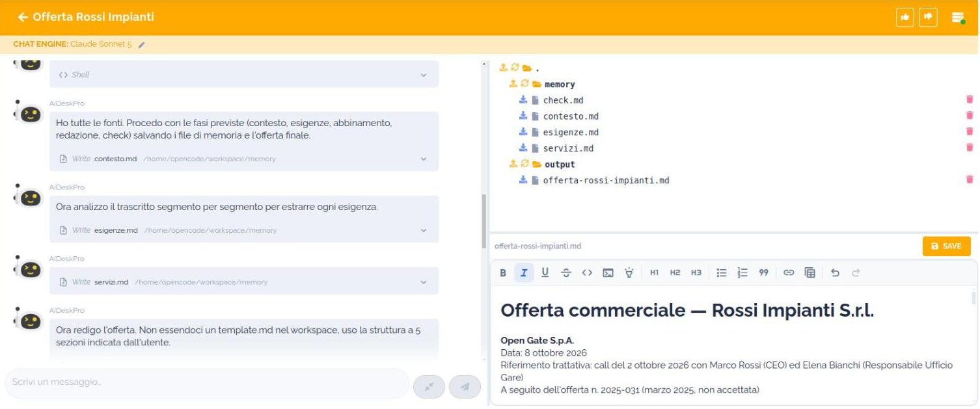980x409 pixels.
Task: Toggle inline code formatting
Action: [587, 273]
